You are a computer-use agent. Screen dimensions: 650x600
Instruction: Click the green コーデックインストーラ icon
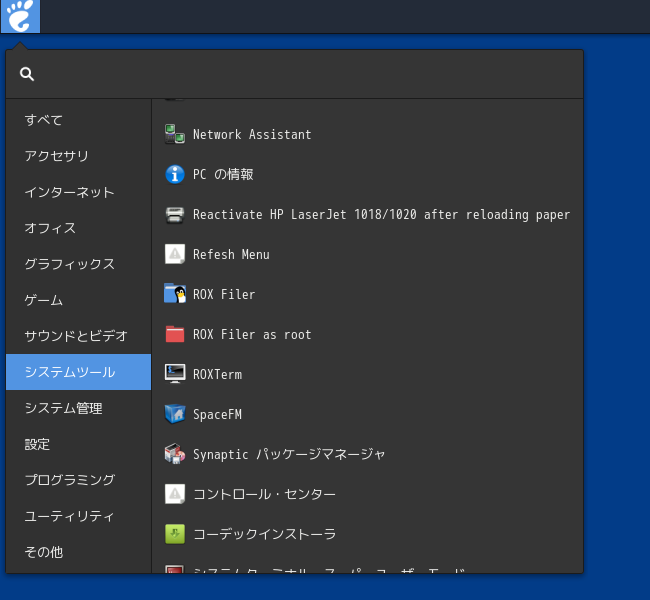pyautogui.click(x=175, y=534)
